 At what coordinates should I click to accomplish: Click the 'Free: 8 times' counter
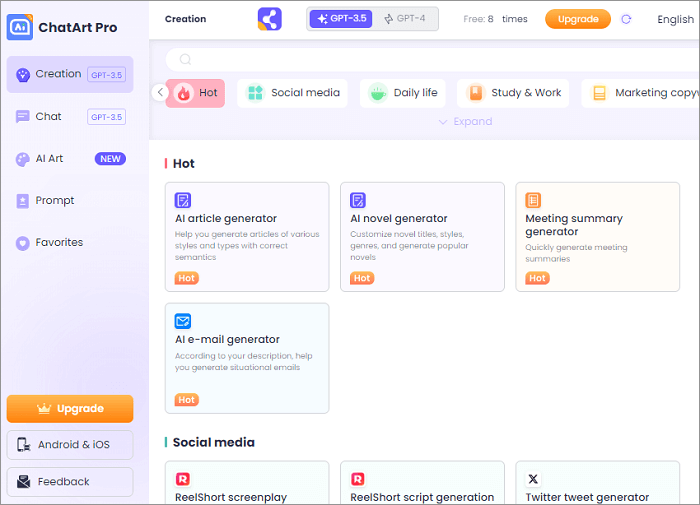point(495,19)
